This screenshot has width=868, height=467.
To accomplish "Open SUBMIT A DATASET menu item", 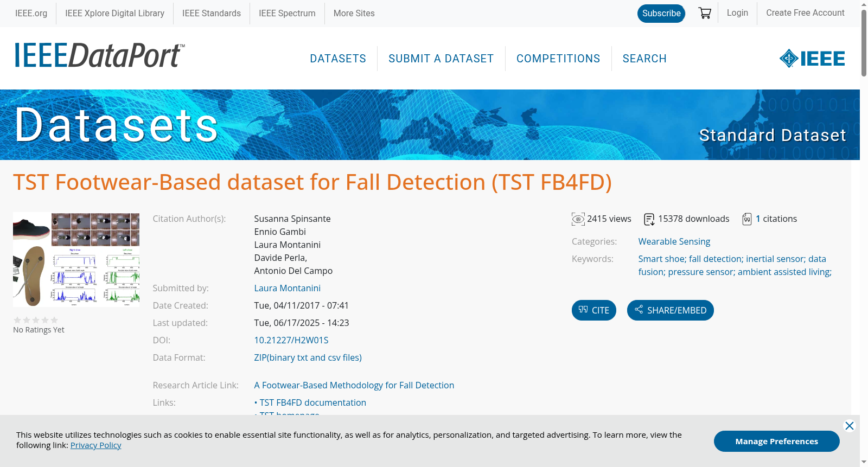I will (441, 59).
